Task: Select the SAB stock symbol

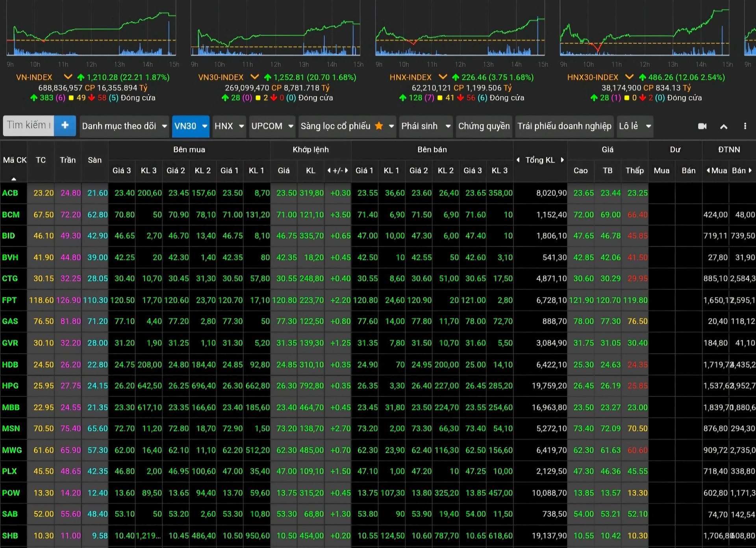Action: pos(10,514)
